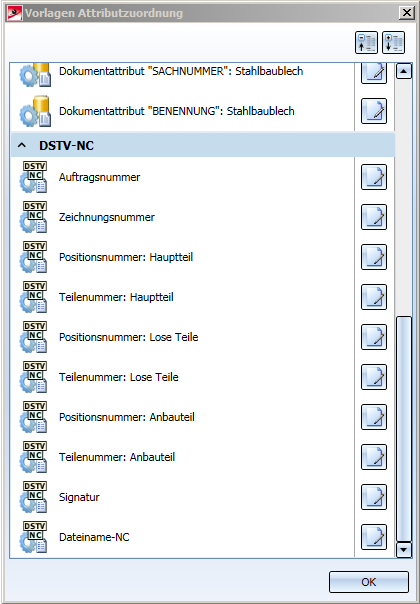Edit the BENENNUNG Stahlbaublech document attribute
420x604 pixels.
(x=374, y=111)
